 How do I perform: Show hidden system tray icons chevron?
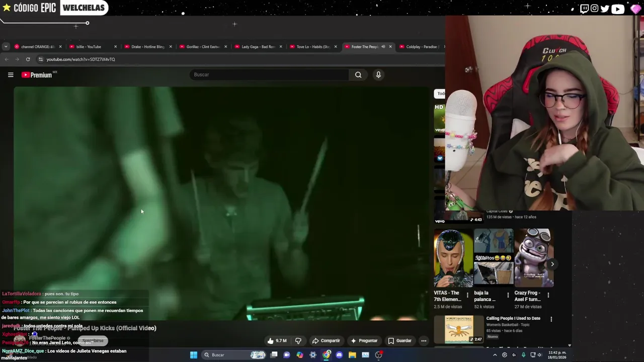point(495,355)
